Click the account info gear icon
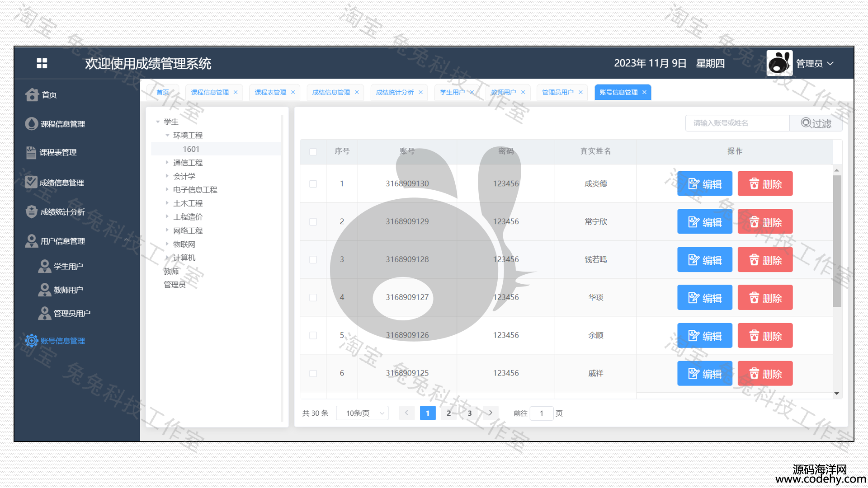 (x=31, y=341)
